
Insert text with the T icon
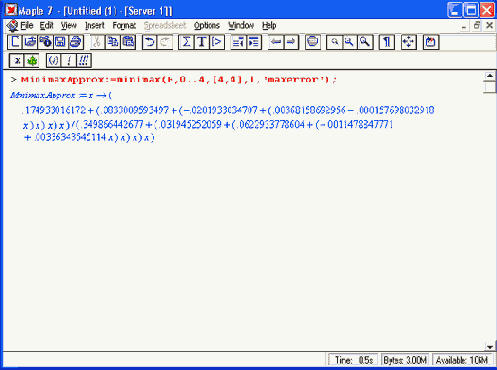[x=201, y=42]
